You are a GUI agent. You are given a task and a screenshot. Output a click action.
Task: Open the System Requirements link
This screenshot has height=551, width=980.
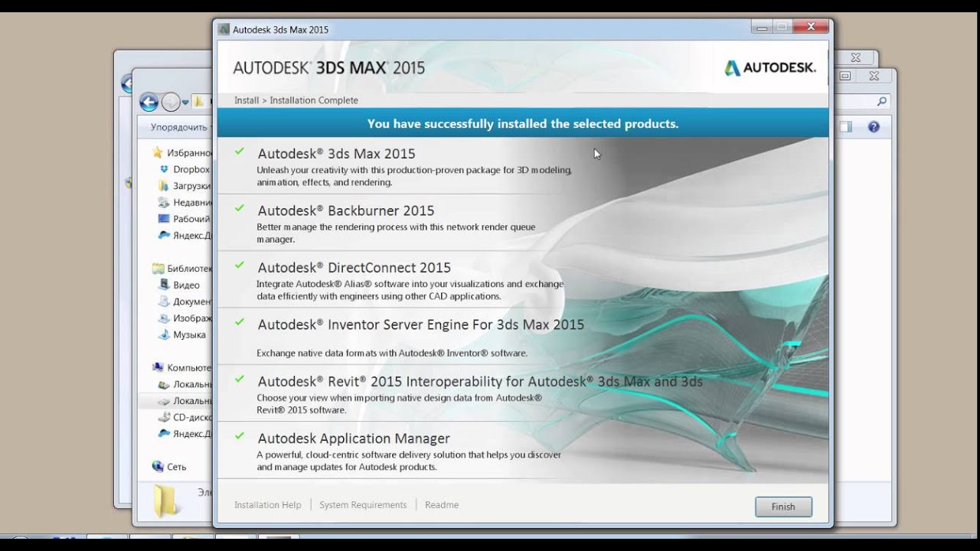click(x=363, y=505)
